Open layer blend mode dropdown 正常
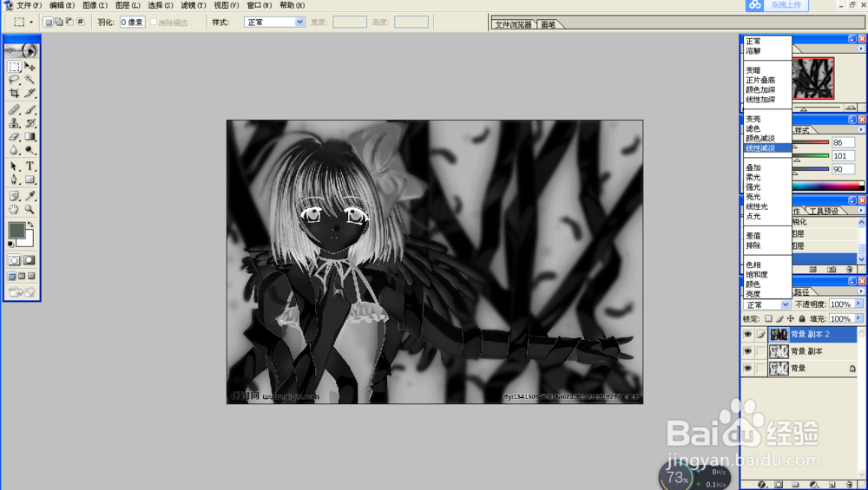Image resolution: width=868 pixels, height=490 pixels. click(x=766, y=304)
